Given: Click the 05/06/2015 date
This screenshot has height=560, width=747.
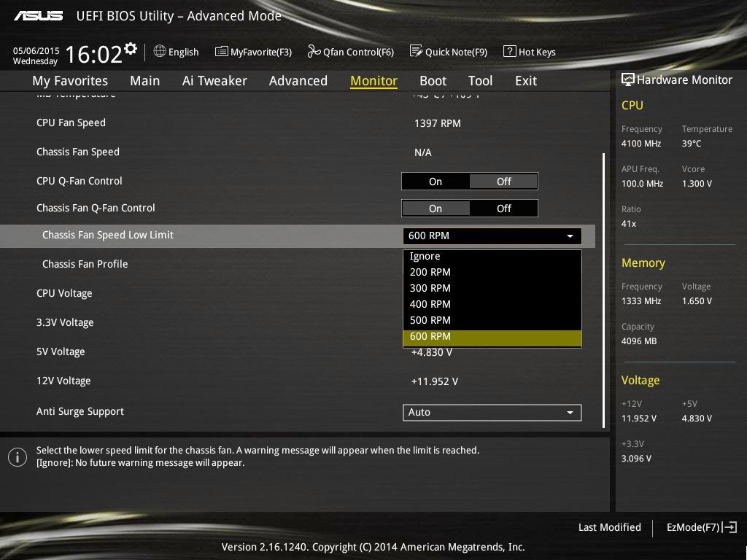Looking at the screenshot, I should [x=36, y=50].
